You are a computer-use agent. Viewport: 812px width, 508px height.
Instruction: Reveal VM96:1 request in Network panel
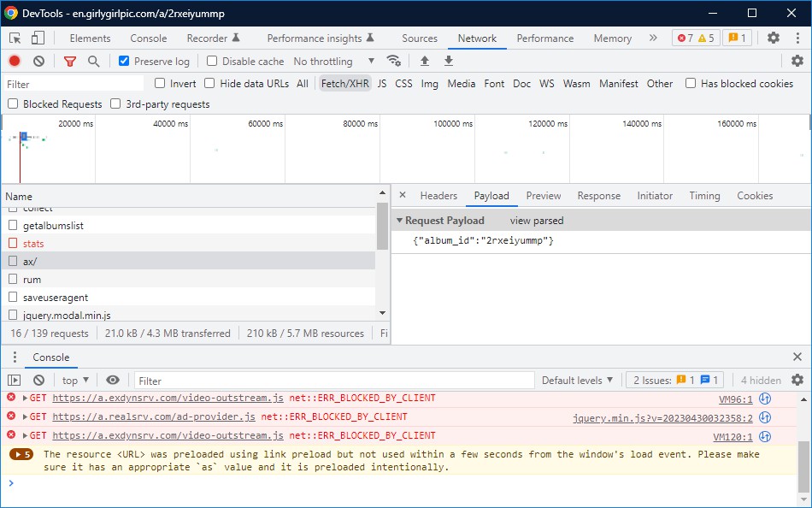click(x=765, y=399)
